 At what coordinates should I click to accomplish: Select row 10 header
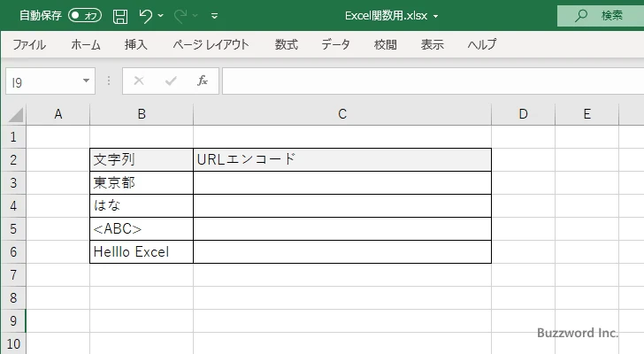click(13, 343)
